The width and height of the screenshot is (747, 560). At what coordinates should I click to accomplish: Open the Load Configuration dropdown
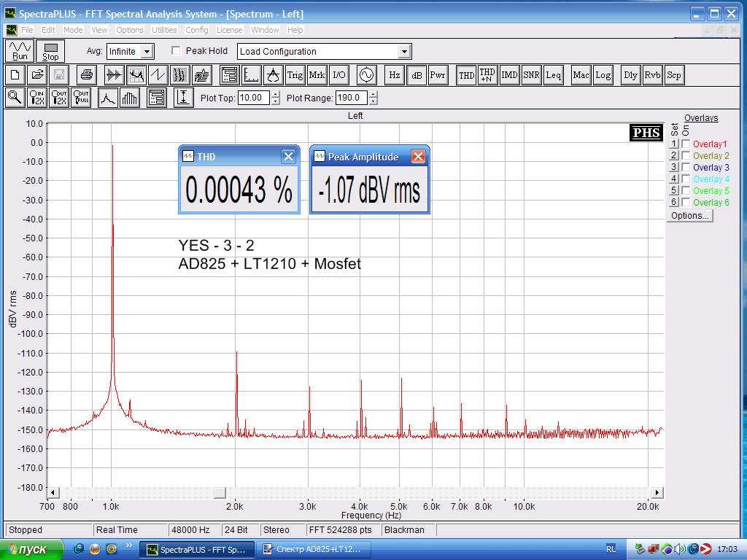(x=404, y=52)
